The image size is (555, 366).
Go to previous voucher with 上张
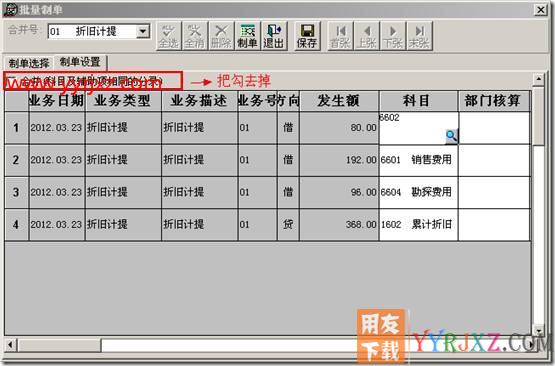coord(367,36)
